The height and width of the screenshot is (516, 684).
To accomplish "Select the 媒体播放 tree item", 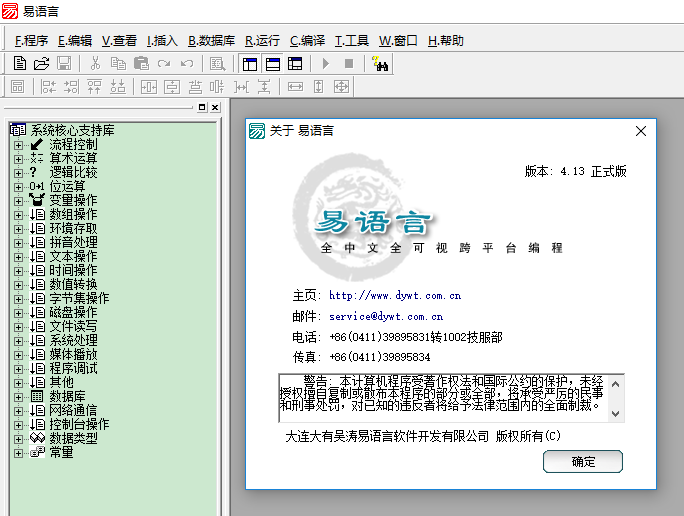I will pos(73,354).
